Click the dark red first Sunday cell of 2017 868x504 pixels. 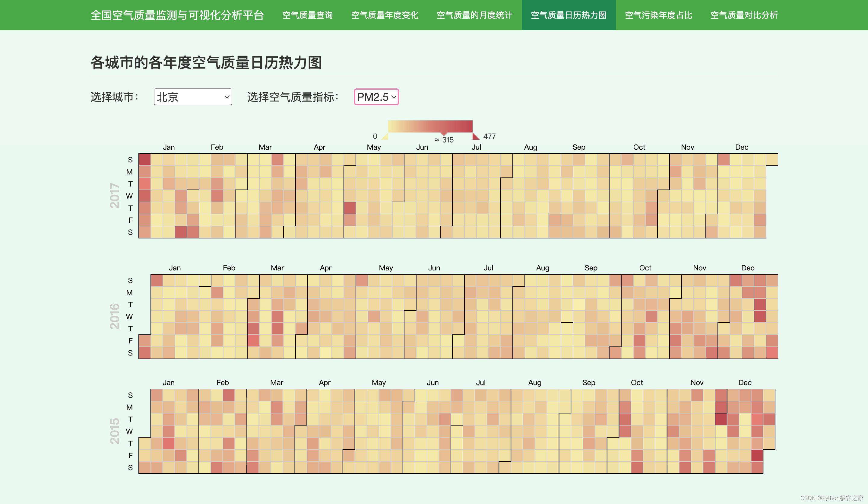click(145, 160)
